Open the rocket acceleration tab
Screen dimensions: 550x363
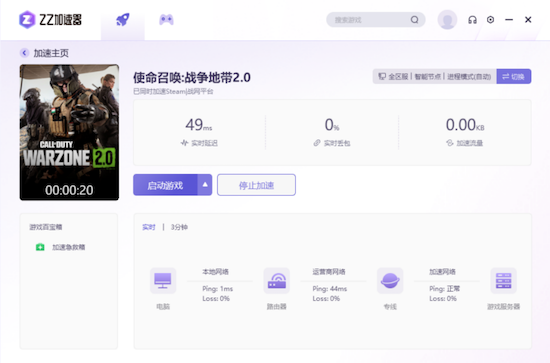pyautogui.click(x=123, y=20)
